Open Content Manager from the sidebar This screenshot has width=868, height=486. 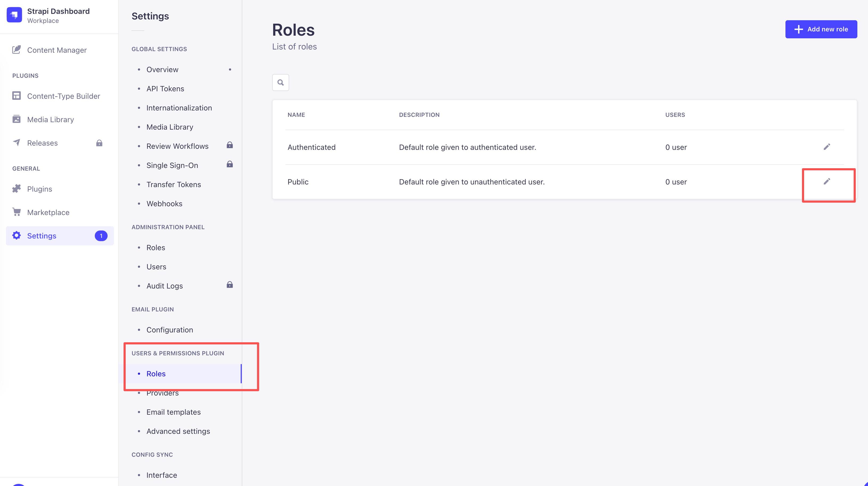tap(57, 50)
